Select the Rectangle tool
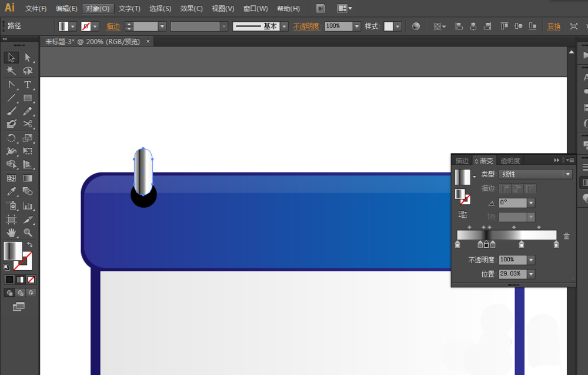 point(28,98)
